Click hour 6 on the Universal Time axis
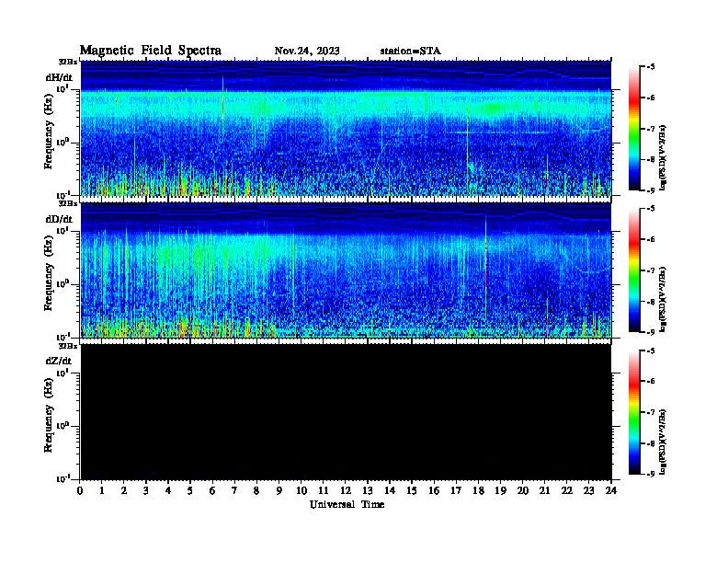The height and width of the screenshot is (563, 728). coord(212,491)
